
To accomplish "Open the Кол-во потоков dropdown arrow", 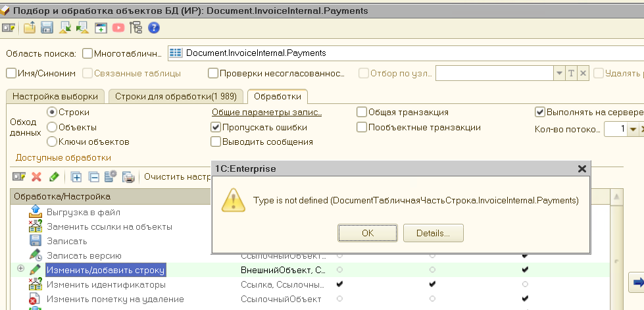I will (633, 130).
